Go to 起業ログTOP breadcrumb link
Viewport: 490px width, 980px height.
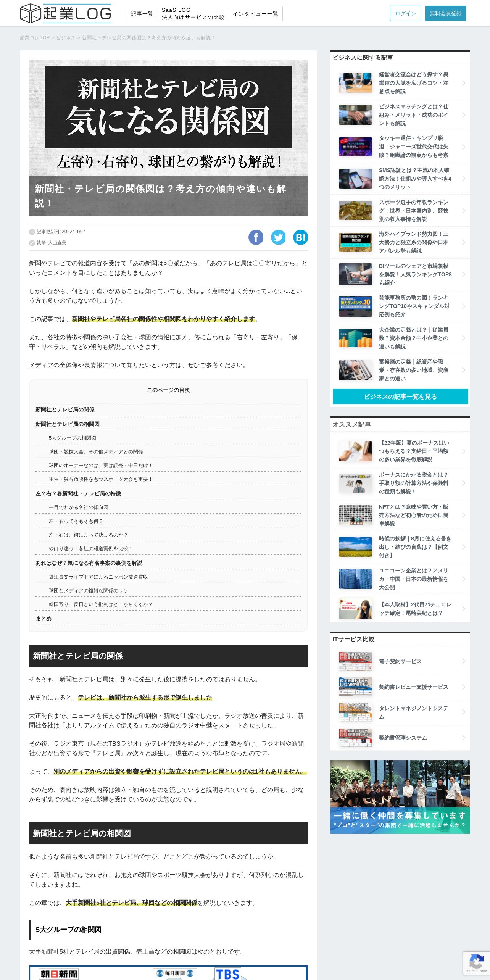35,38
